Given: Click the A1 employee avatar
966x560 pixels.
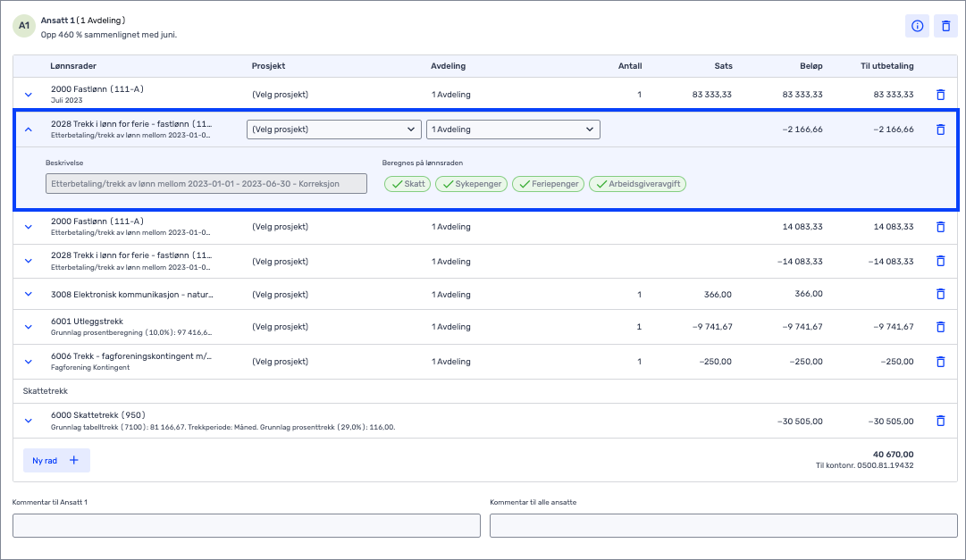Looking at the screenshot, I should 24,26.
